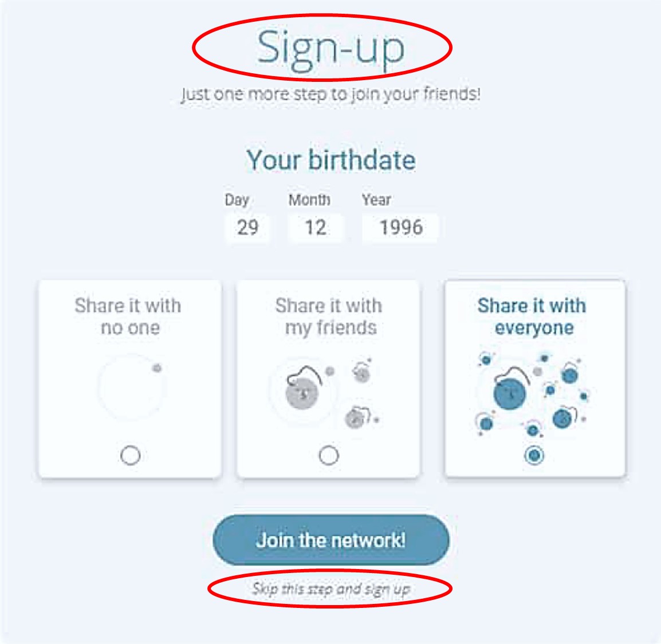
Task: Click the 'Day' label
Action: (x=237, y=200)
